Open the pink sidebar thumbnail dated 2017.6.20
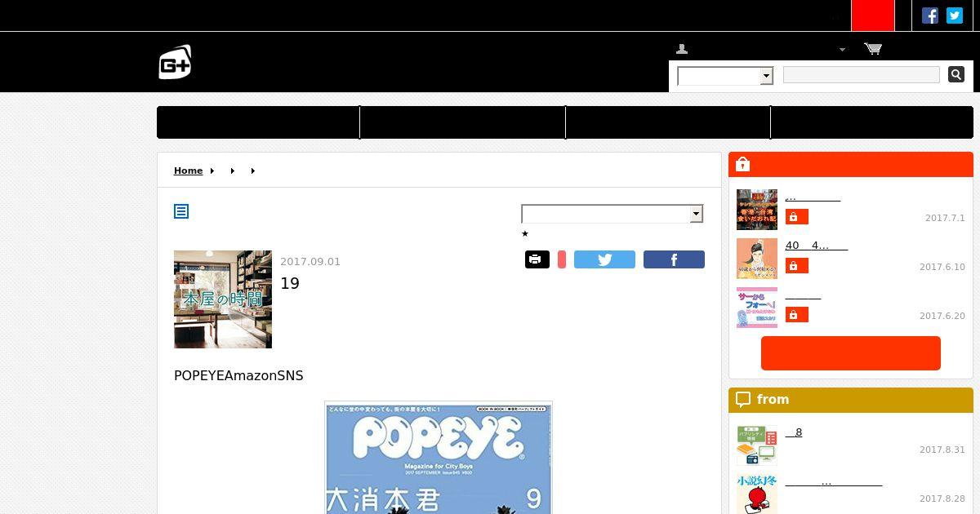 757,308
